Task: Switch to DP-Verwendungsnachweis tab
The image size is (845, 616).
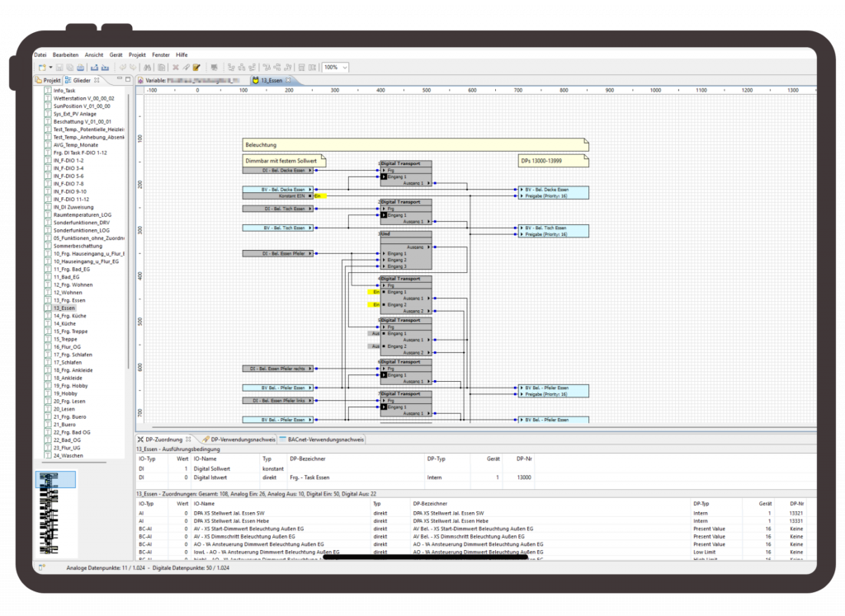Action: tap(238, 440)
